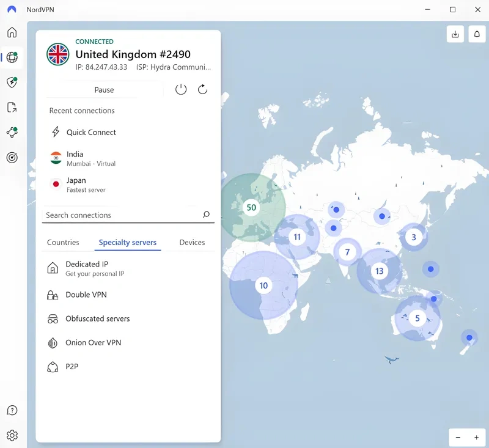
Task: Click the Double VPN padlocks icon
Action: [x=53, y=295]
